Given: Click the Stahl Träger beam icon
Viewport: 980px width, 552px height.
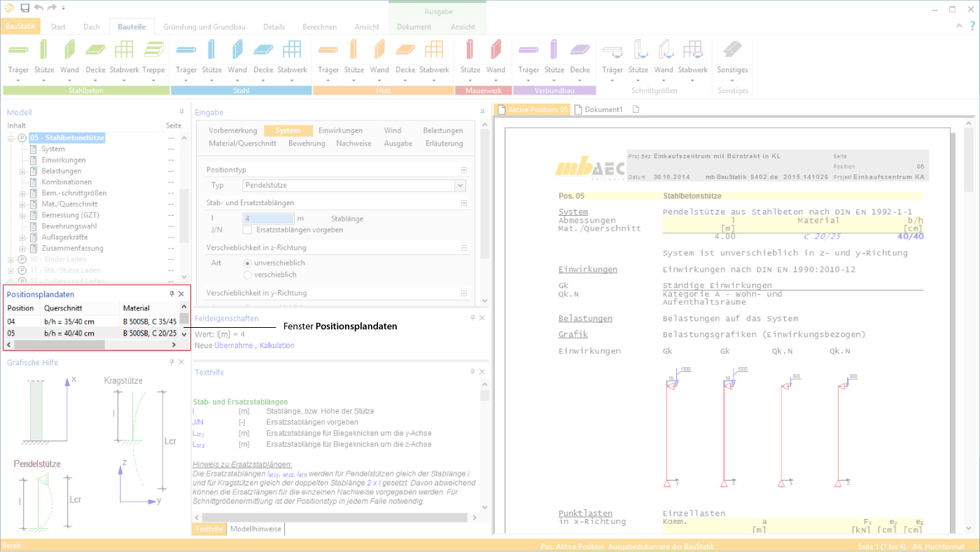Looking at the screenshot, I should tap(186, 49).
